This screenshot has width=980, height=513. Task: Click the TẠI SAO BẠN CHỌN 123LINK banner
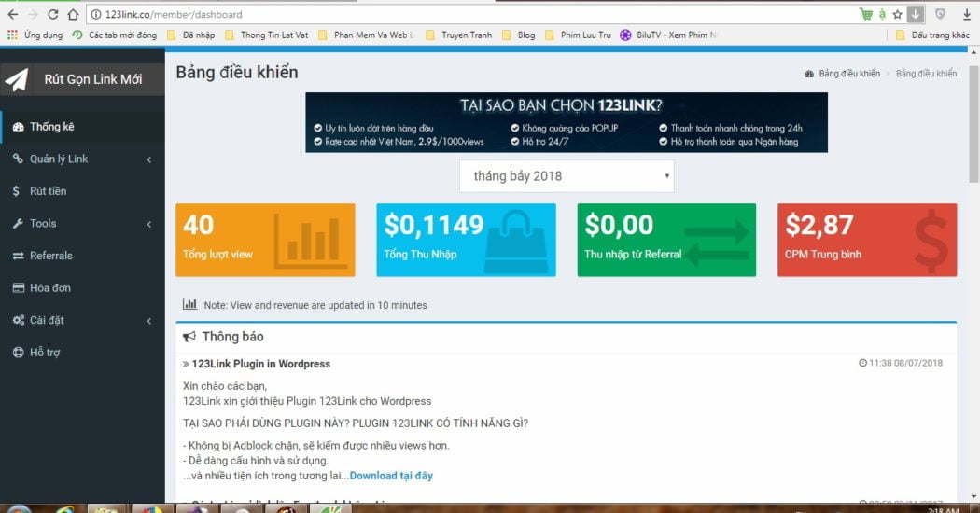tap(567, 122)
